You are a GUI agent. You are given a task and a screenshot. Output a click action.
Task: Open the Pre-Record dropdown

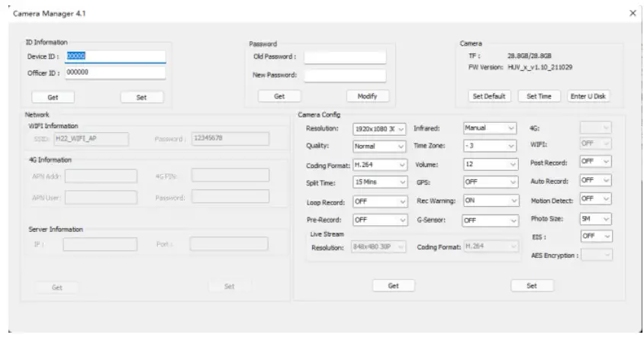pos(380,221)
